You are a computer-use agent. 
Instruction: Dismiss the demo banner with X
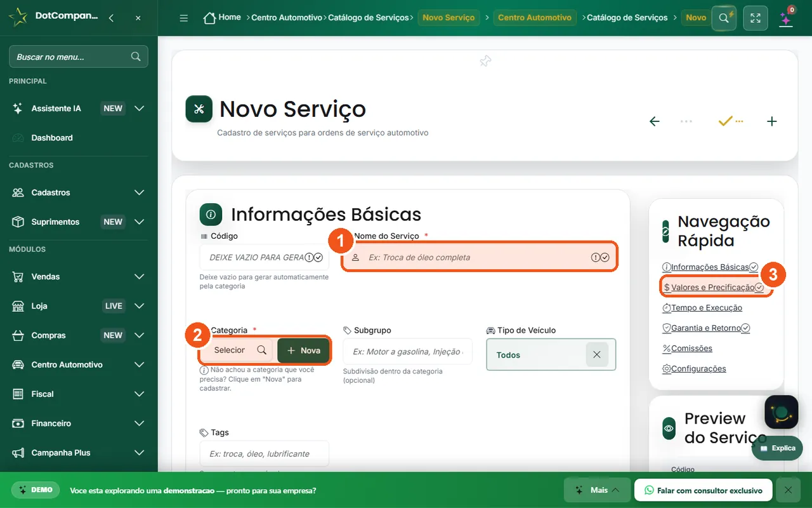[x=788, y=490]
